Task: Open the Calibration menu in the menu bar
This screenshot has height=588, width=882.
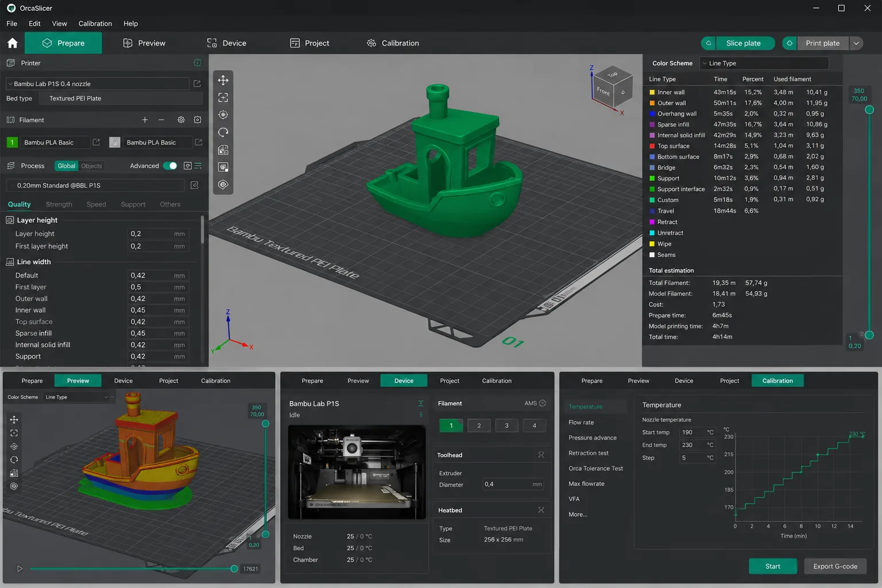Action: [x=95, y=24]
